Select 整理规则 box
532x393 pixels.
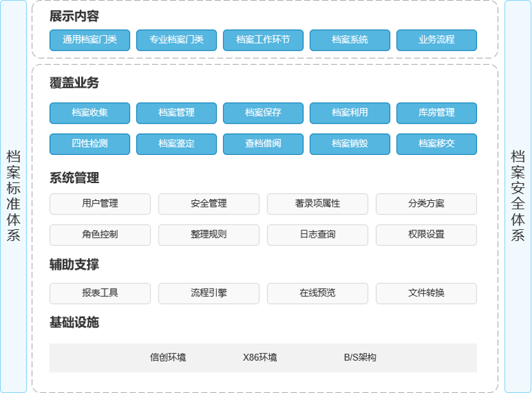(208, 235)
